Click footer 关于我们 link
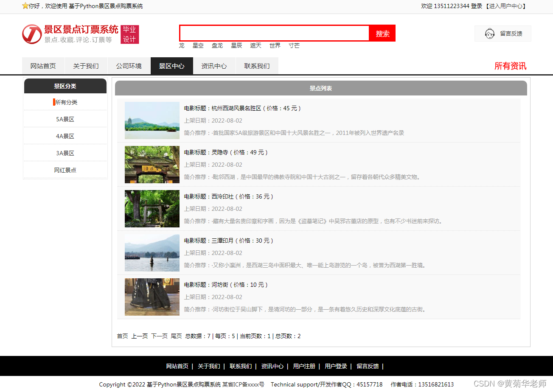The width and height of the screenshot is (553, 392). coord(209,366)
